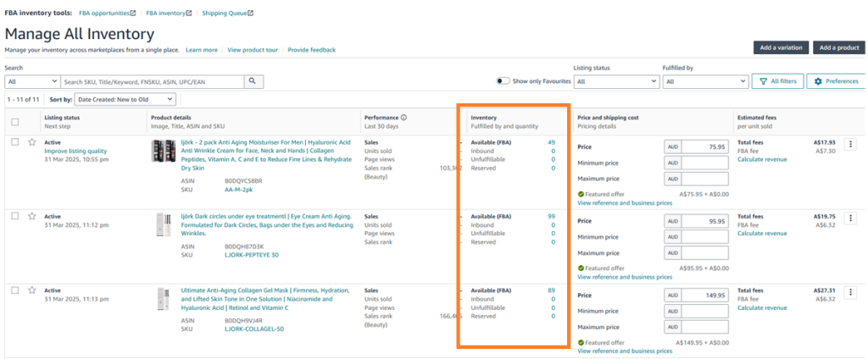The height and width of the screenshot is (359, 868).
Task: Click View reference and business prices under A$95.95
Action: click(625, 277)
